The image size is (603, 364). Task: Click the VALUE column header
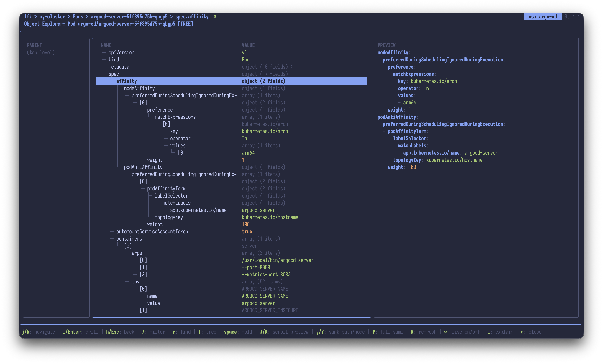tap(248, 45)
